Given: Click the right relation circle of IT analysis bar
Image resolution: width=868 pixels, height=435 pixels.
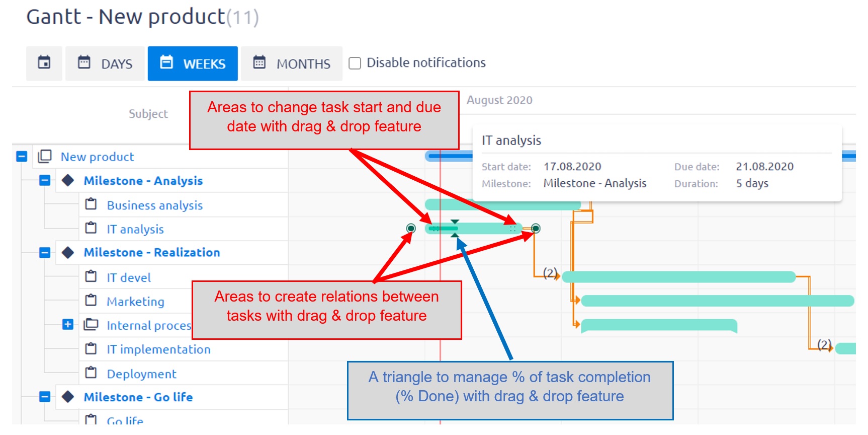Looking at the screenshot, I should coord(536,229).
